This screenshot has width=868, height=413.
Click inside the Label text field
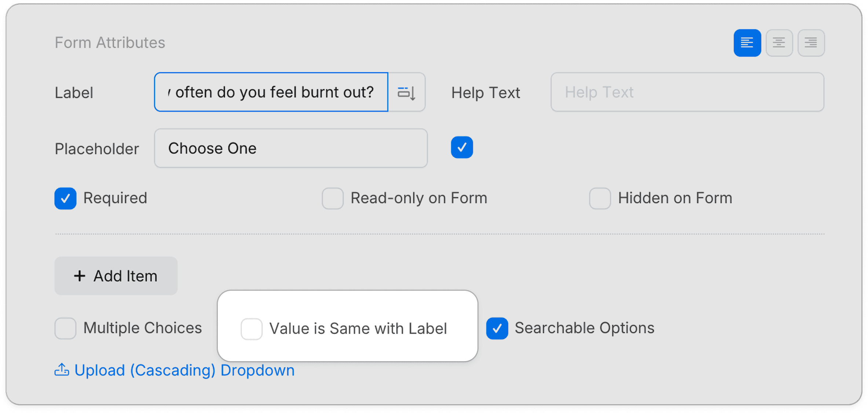(271, 92)
